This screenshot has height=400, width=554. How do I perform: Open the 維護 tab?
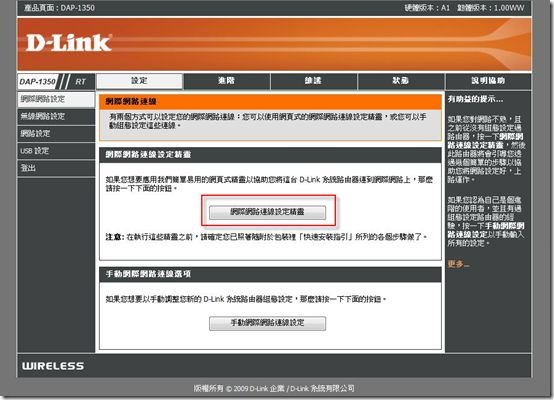[313, 81]
